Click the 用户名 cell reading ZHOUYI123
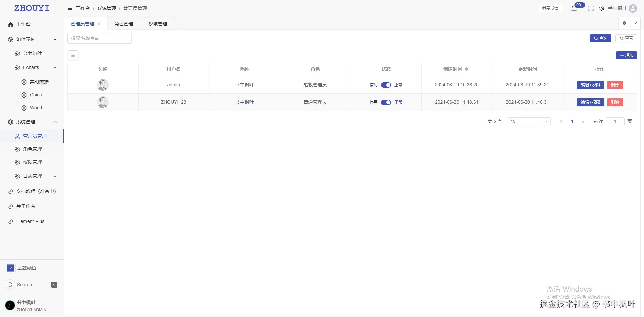644x317 pixels. click(x=173, y=102)
